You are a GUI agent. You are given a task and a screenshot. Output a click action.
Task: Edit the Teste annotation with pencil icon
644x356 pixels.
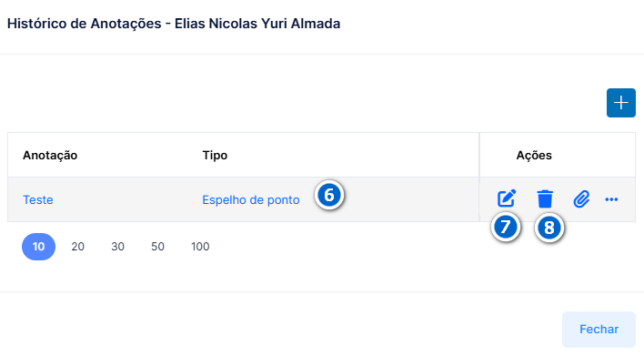tap(506, 199)
